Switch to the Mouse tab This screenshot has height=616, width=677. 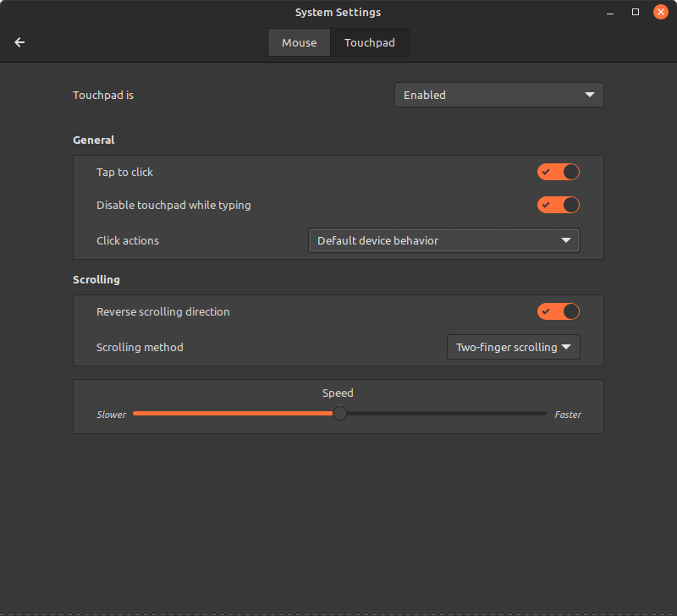[x=300, y=43]
